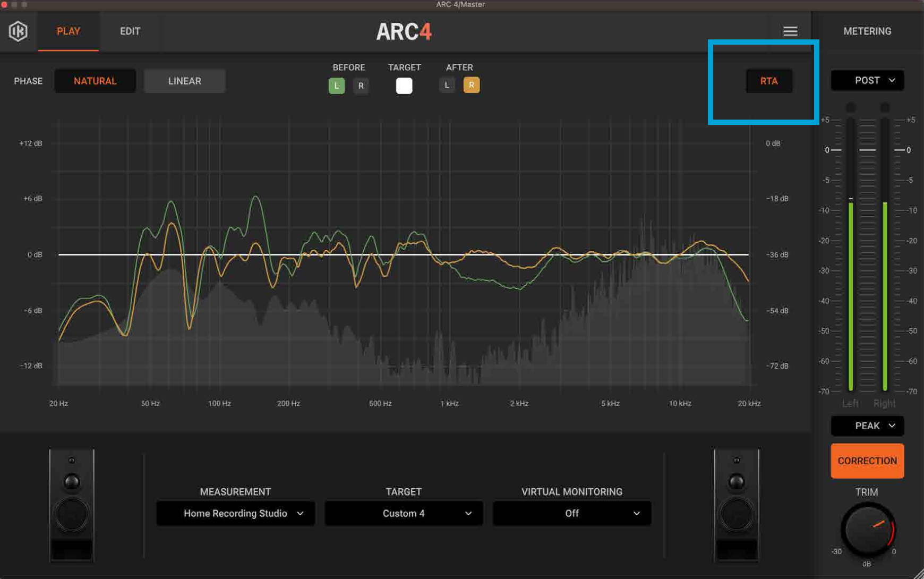Click the '20 Hz' axis label
Image resolution: width=924 pixels, height=579 pixels.
(58, 404)
